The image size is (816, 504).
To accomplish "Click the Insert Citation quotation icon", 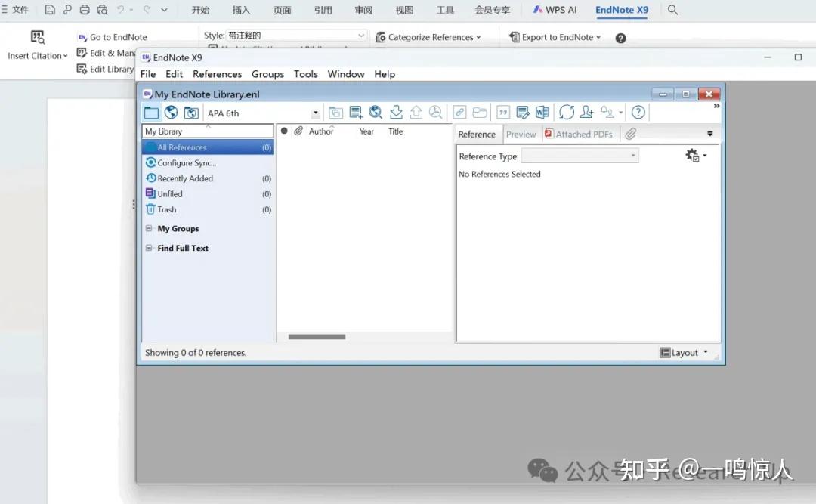I will pyautogui.click(x=503, y=112).
